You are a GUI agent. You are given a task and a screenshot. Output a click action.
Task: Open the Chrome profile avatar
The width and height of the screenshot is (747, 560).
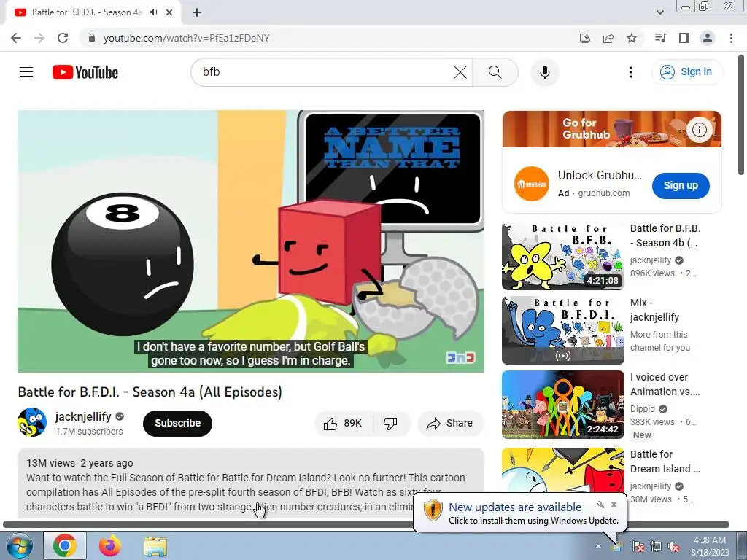point(708,38)
